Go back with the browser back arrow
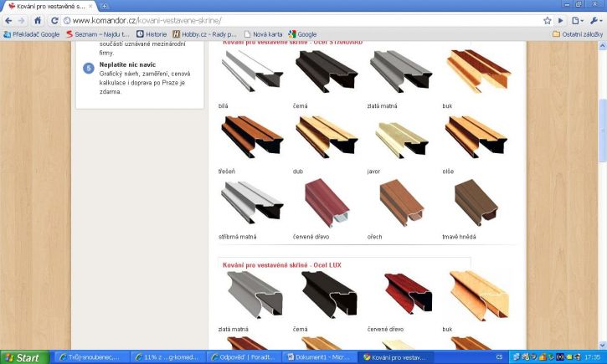Screen dimensions: 607x364 click(8, 21)
